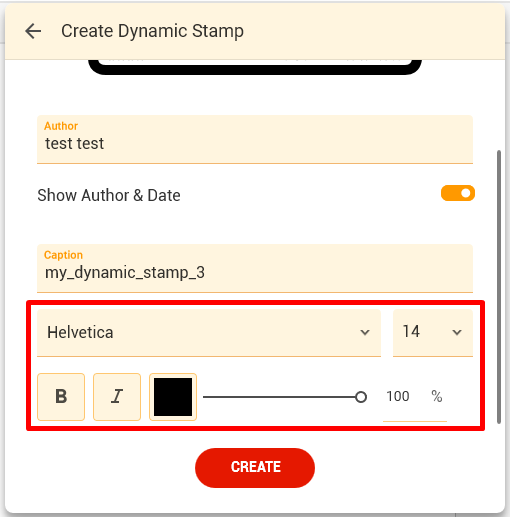Viewport: 510px width, 517px height.
Task: Click the dialog's vertical scrollbar
Action: click(499, 287)
